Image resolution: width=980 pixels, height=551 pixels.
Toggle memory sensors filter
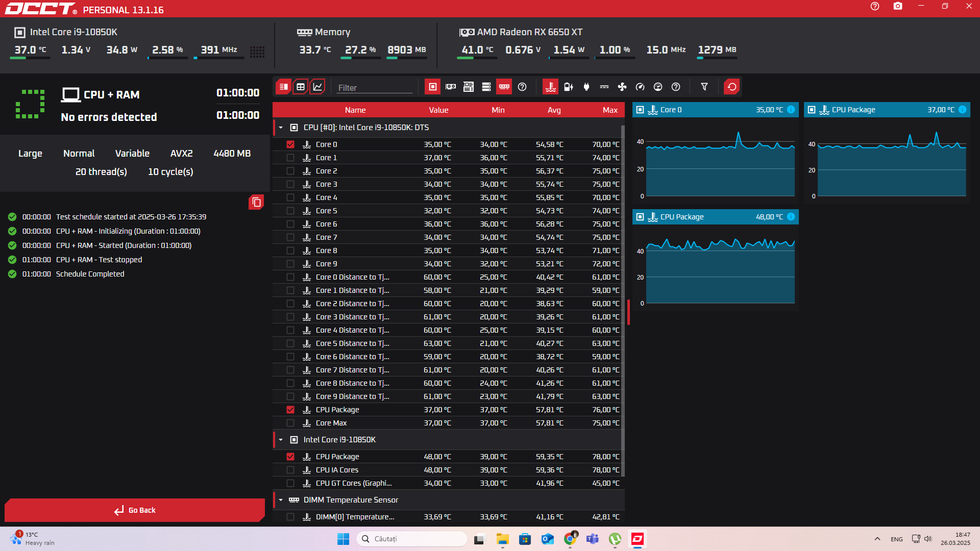tap(504, 87)
